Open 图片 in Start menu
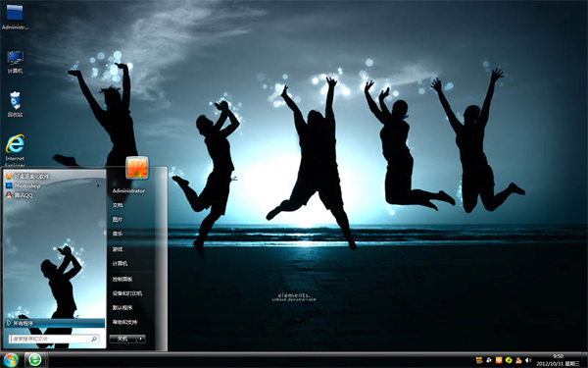 pos(118,219)
